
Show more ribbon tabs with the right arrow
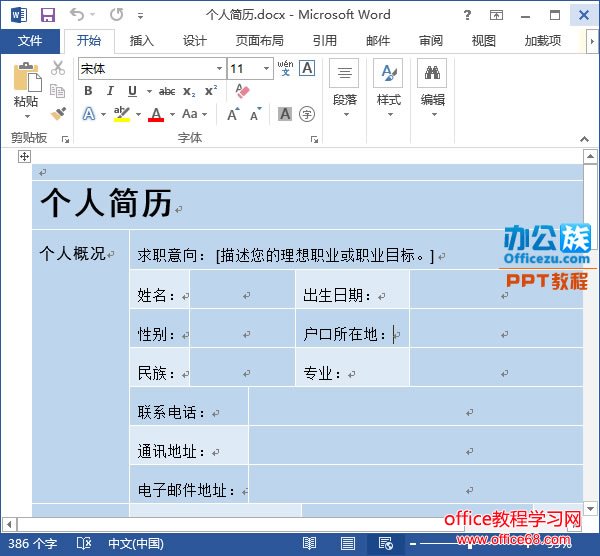[592, 41]
